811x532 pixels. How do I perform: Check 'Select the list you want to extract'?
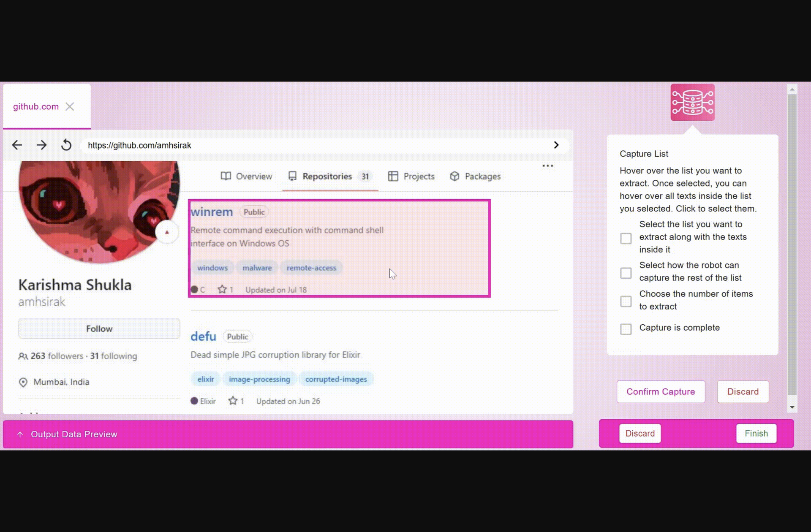(x=626, y=239)
